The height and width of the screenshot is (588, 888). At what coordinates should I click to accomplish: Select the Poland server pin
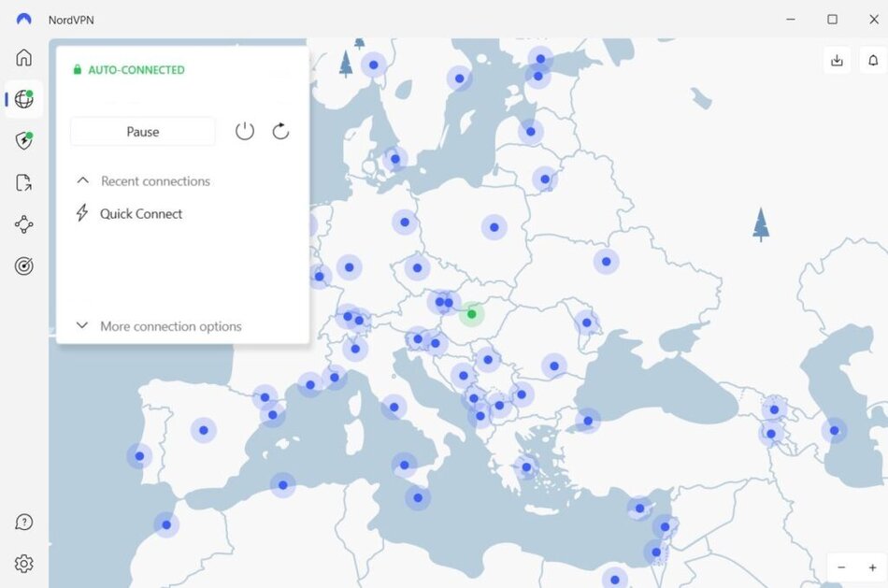[494, 227]
